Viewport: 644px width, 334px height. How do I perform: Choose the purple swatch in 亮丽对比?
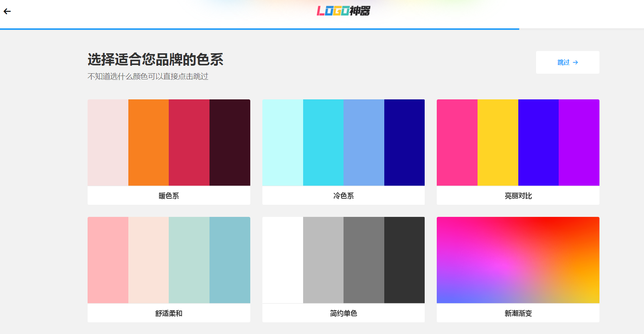[x=579, y=142]
